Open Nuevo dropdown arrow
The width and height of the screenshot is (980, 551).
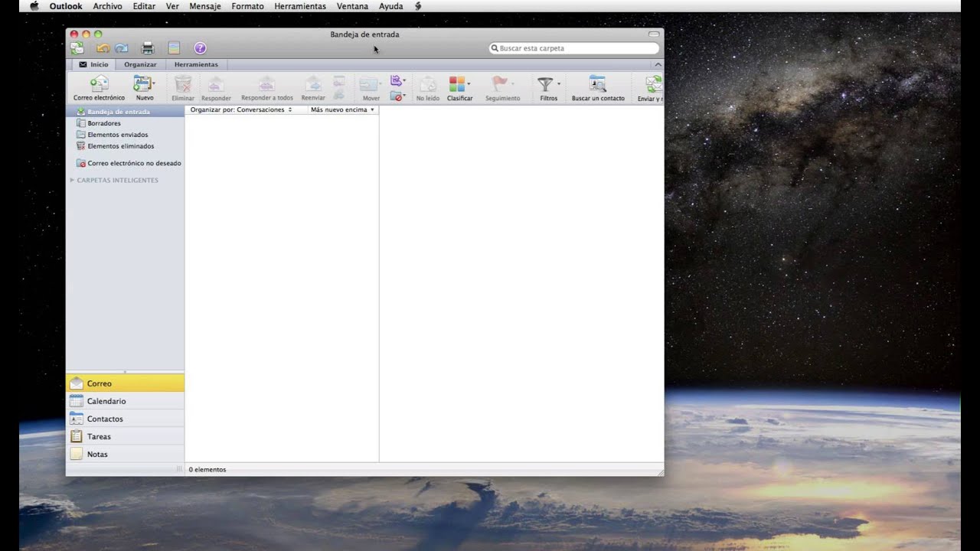click(153, 83)
